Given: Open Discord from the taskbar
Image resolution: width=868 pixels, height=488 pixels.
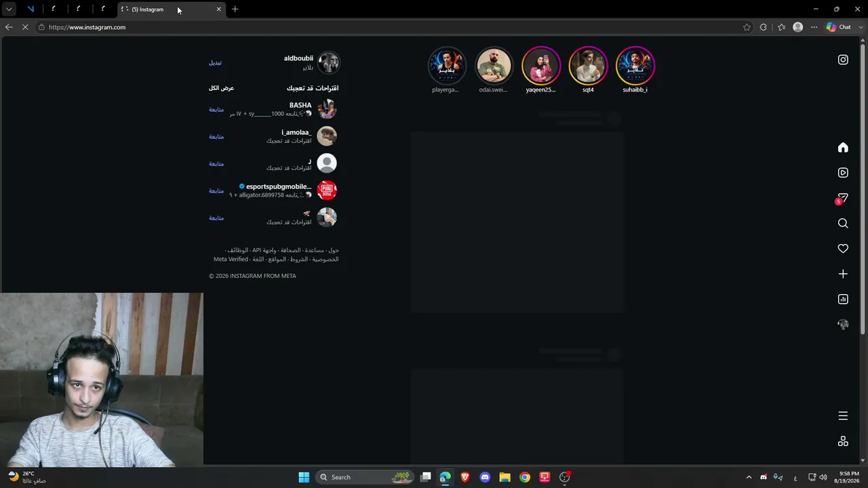Looking at the screenshot, I should click(485, 477).
